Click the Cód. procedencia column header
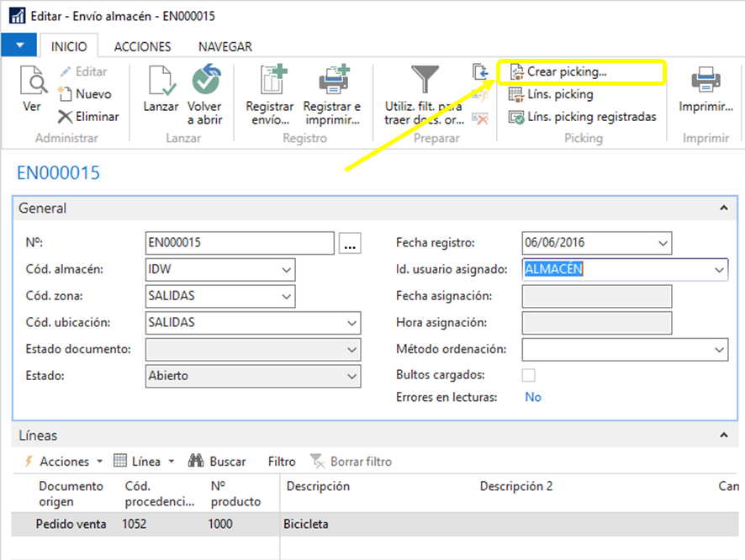Image resolution: width=745 pixels, height=560 pixels. [x=160, y=494]
